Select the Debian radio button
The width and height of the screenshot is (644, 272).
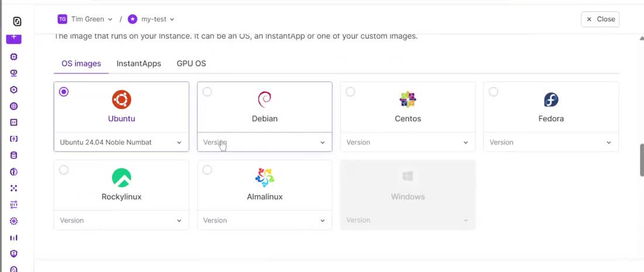(207, 92)
